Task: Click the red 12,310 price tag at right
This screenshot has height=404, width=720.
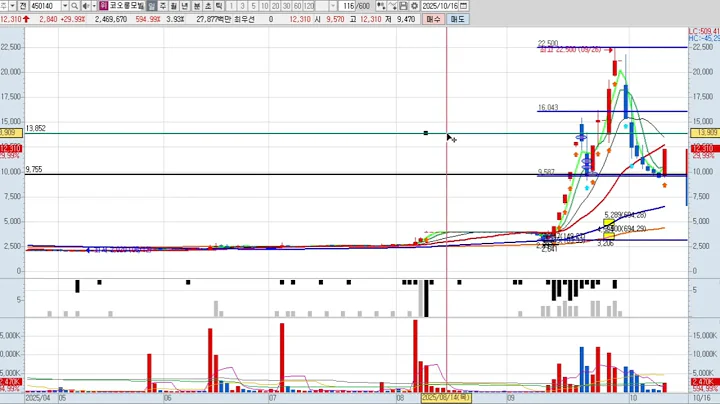Action: click(703, 149)
